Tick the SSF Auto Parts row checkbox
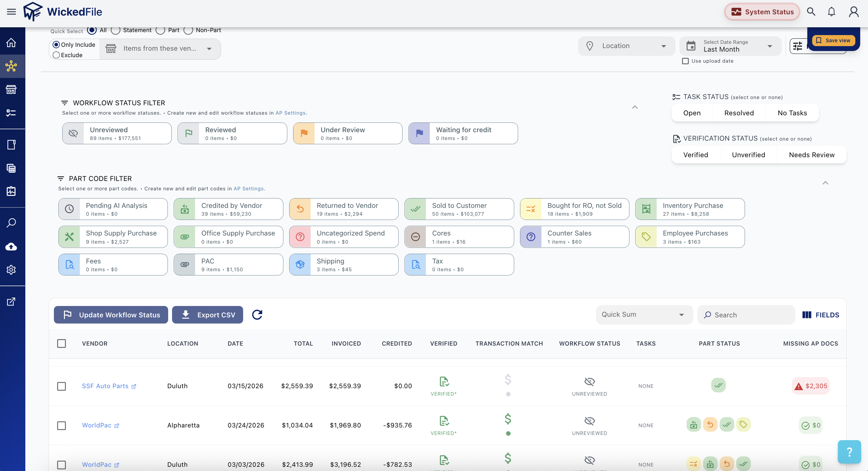 click(x=61, y=386)
